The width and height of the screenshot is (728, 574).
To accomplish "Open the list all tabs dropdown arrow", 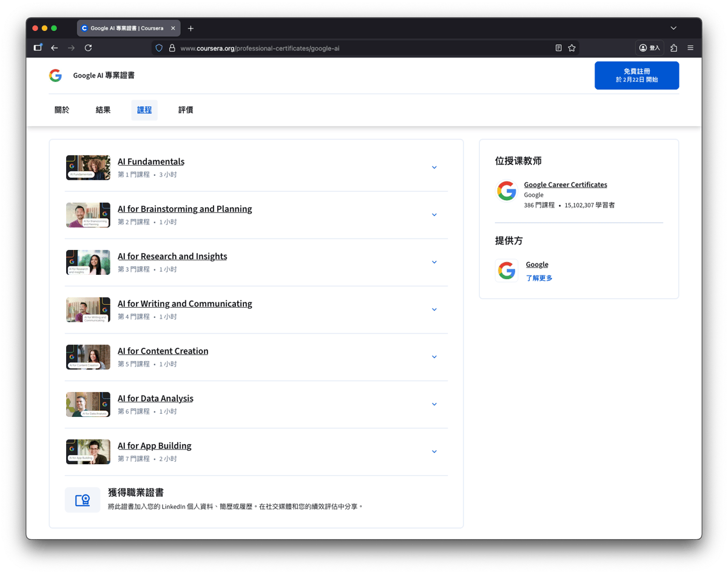I will point(673,29).
